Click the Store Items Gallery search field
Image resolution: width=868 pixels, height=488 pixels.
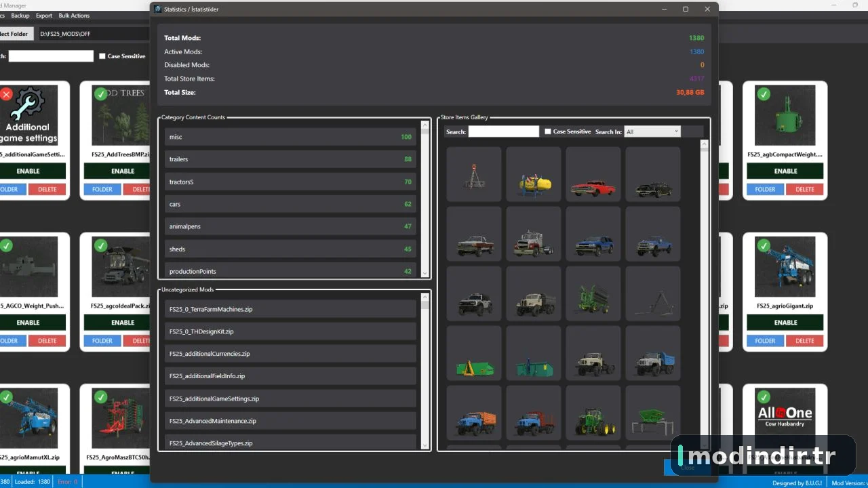[504, 131]
